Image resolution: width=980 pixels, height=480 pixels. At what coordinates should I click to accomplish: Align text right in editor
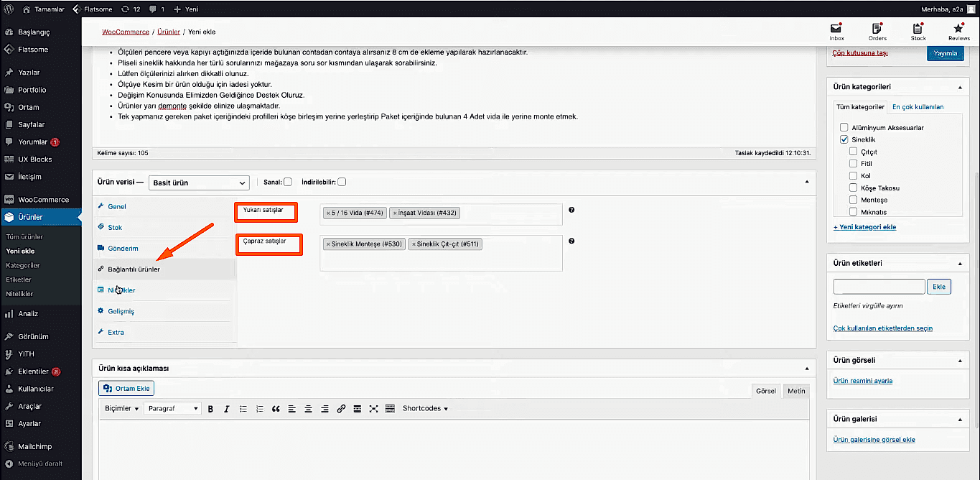click(x=325, y=408)
